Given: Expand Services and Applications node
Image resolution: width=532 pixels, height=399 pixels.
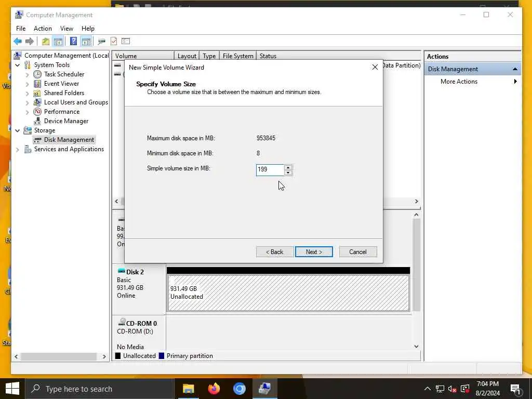Looking at the screenshot, I should click(x=18, y=149).
